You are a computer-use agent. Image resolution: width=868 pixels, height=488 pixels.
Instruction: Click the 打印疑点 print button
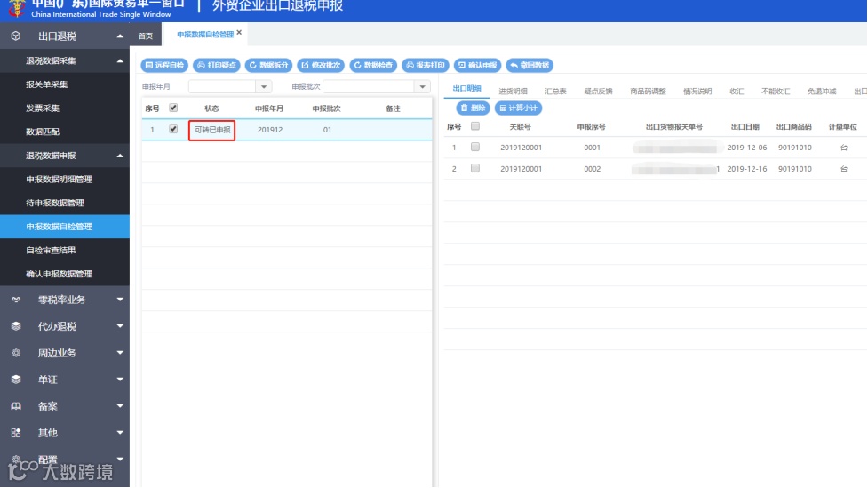point(217,66)
